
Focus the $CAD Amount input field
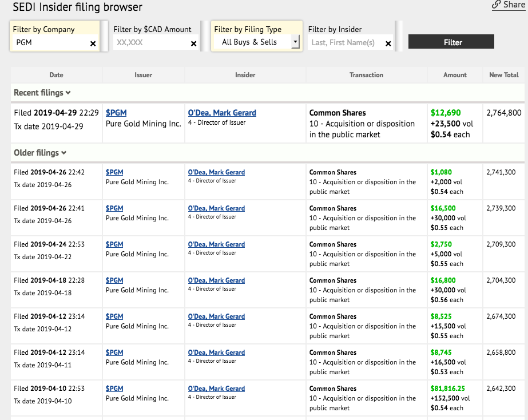pos(150,43)
